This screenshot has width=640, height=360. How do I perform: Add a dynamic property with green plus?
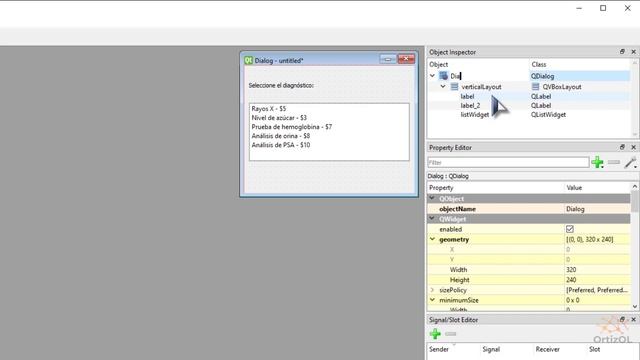click(x=598, y=162)
